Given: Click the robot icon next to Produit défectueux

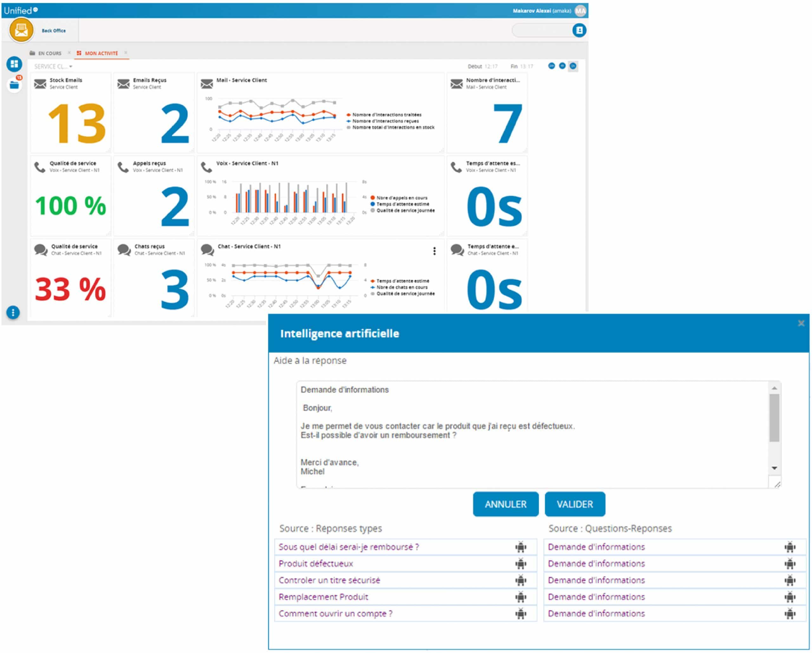Looking at the screenshot, I should click(x=521, y=564).
